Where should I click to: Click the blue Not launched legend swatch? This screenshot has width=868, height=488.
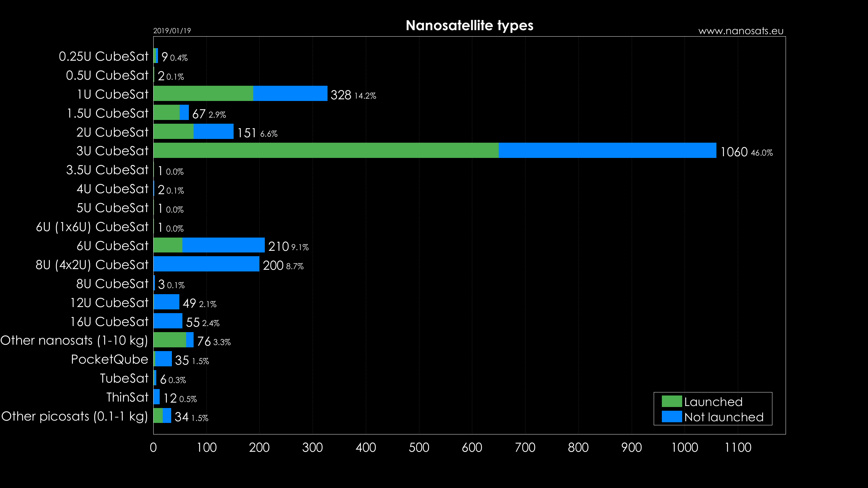(671, 416)
